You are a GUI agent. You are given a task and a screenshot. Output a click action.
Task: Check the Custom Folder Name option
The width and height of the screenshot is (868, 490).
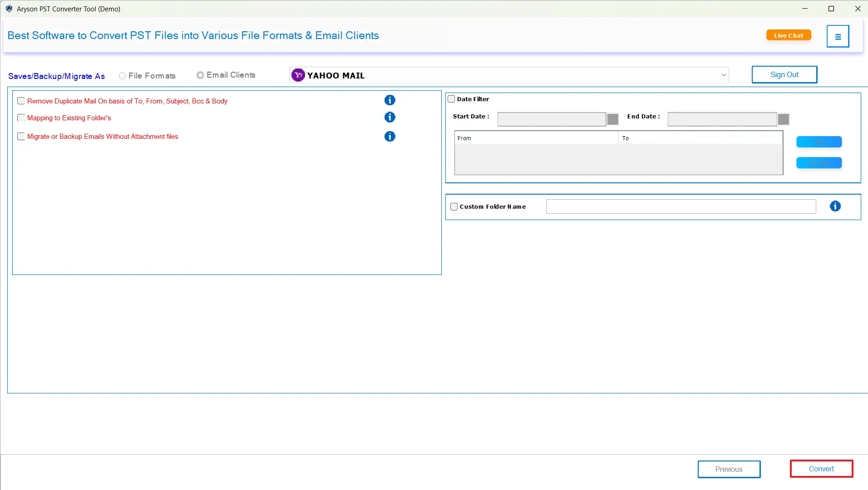coord(454,207)
